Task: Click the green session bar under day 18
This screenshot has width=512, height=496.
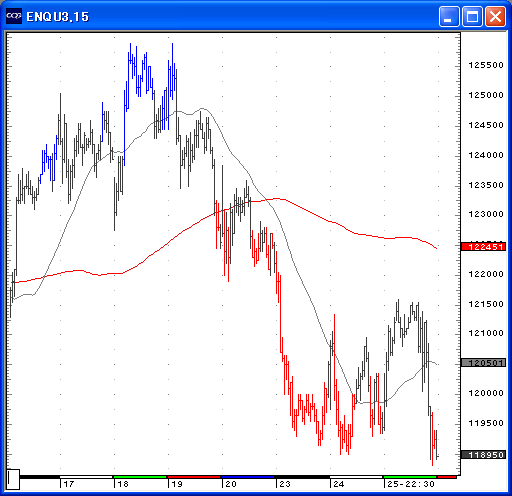Action: 140,477
